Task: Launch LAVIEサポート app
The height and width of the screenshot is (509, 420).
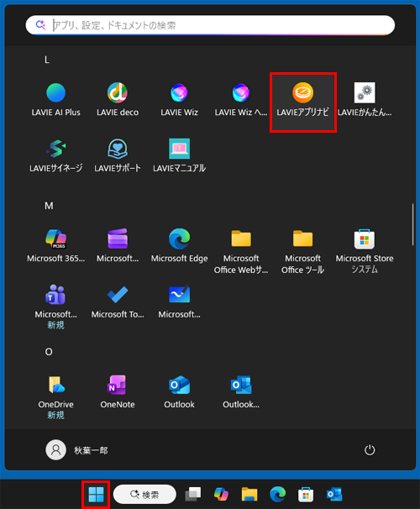Action: [x=118, y=156]
